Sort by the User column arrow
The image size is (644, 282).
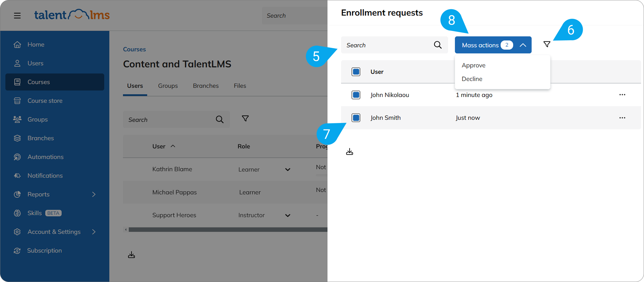pos(173,146)
